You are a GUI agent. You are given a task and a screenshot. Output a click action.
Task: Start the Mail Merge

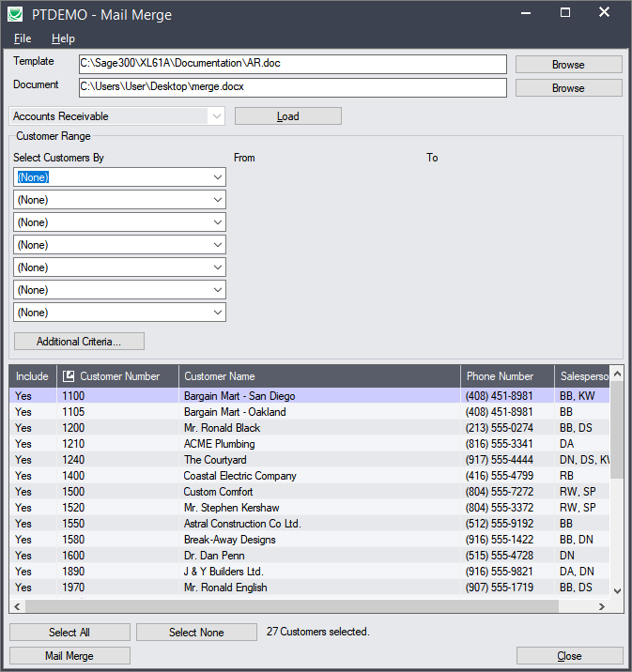(69, 656)
